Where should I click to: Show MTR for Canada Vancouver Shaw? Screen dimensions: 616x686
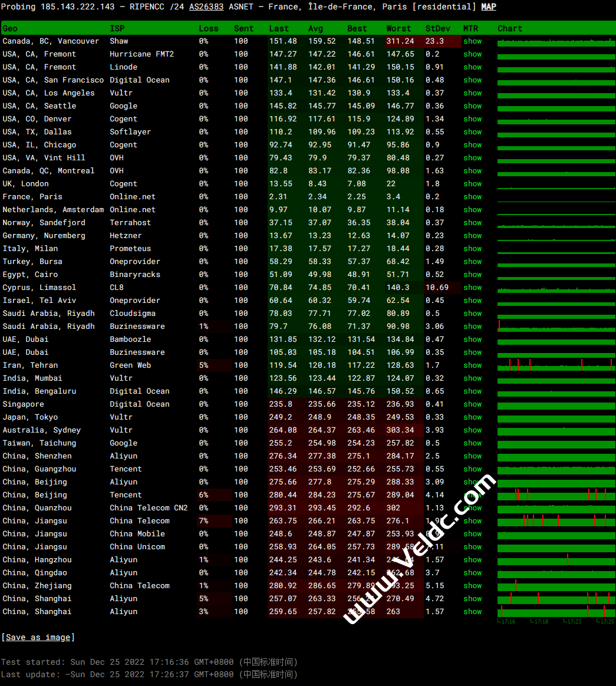(x=473, y=41)
